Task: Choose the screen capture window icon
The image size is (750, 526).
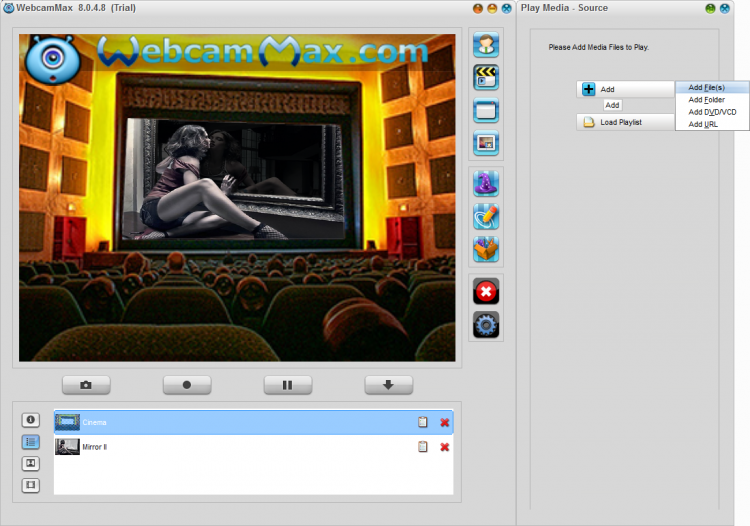Action: pos(486,110)
